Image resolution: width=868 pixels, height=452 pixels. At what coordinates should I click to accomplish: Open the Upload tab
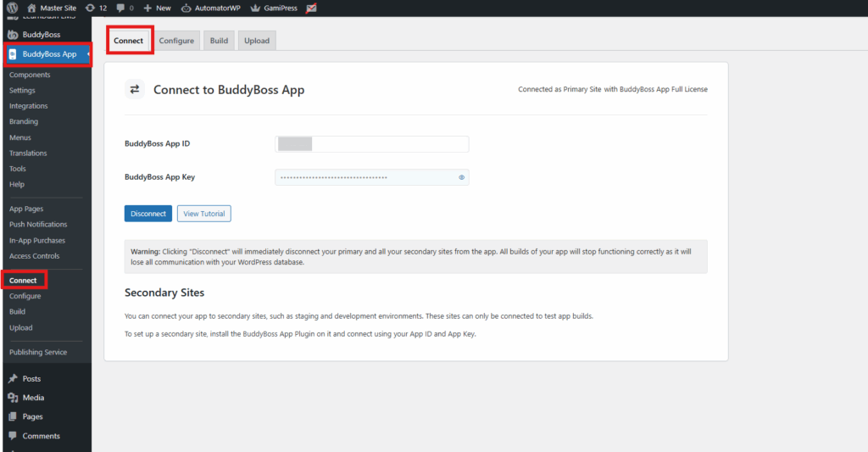[x=257, y=41]
